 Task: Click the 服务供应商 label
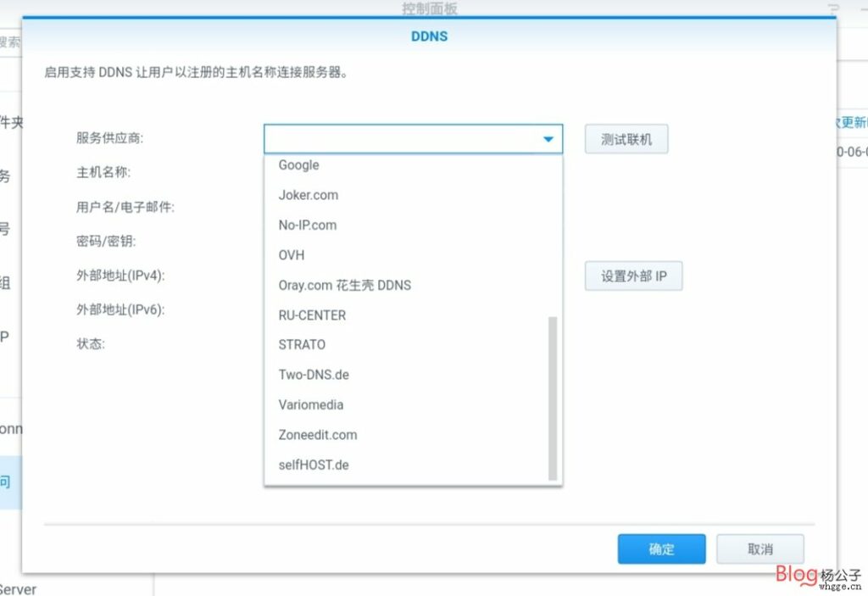coord(109,138)
